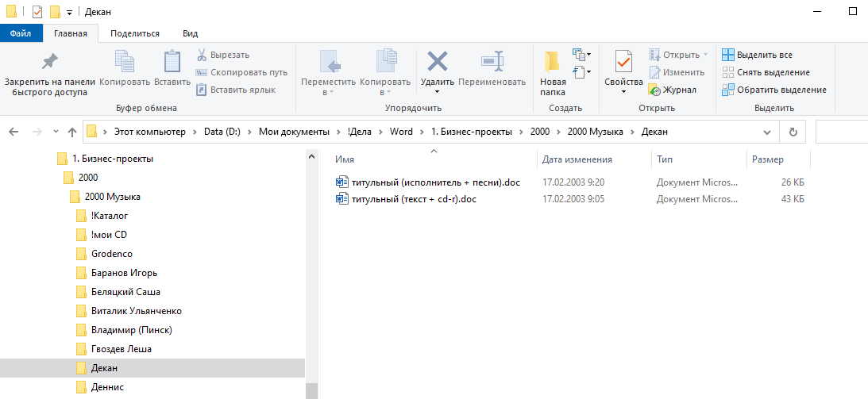Click the Вставить clipboard icon
Screen dimensions: 868x399
pos(172,62)
